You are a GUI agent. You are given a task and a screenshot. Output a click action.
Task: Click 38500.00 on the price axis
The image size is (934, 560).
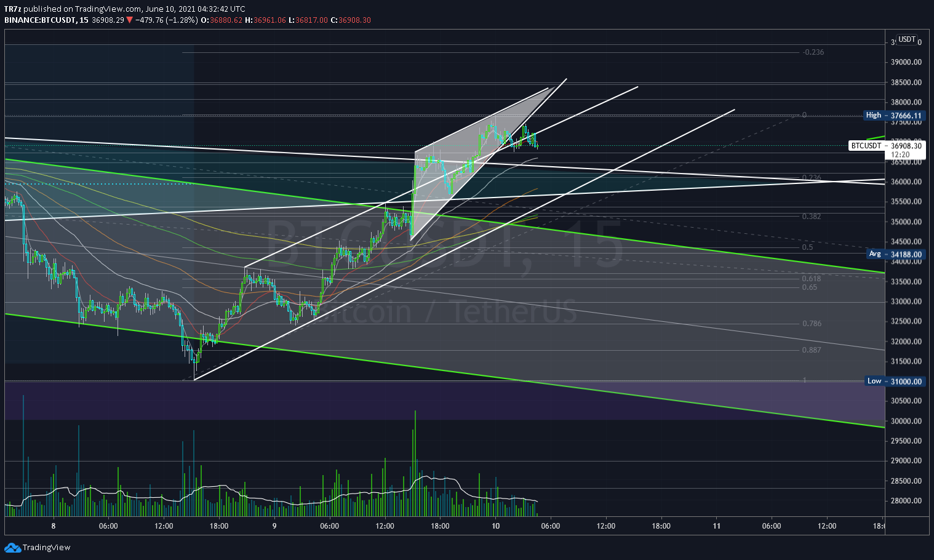pyautogui.click(x=906, y=82)
